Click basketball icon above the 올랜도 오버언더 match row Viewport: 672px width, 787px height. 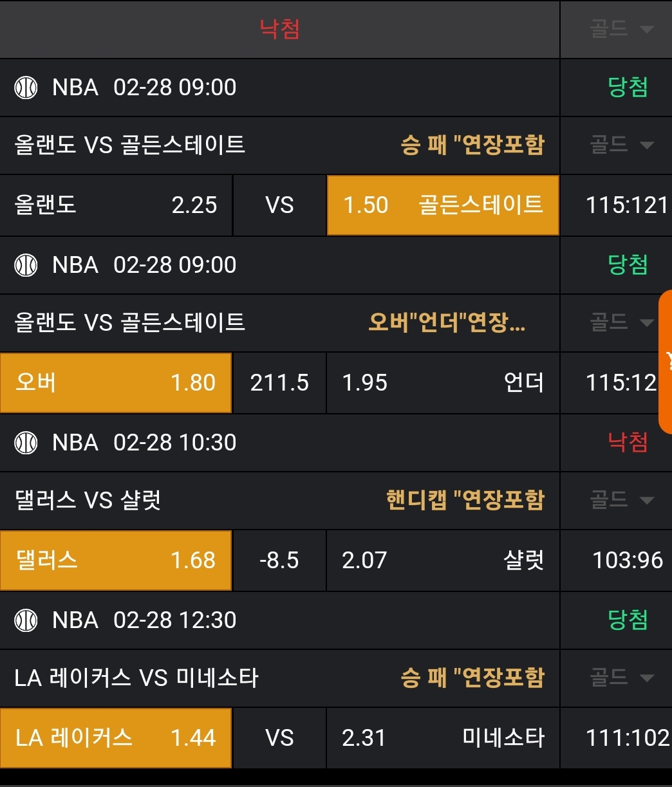pos(26,265)
